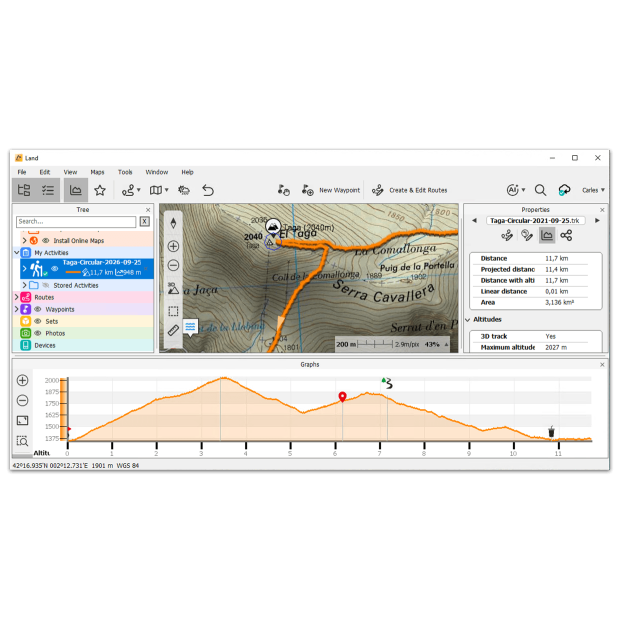The height and width of the screenshot is (620, 620).
Task: Click the cloud sync icon
Action: [x=564, y=190]
